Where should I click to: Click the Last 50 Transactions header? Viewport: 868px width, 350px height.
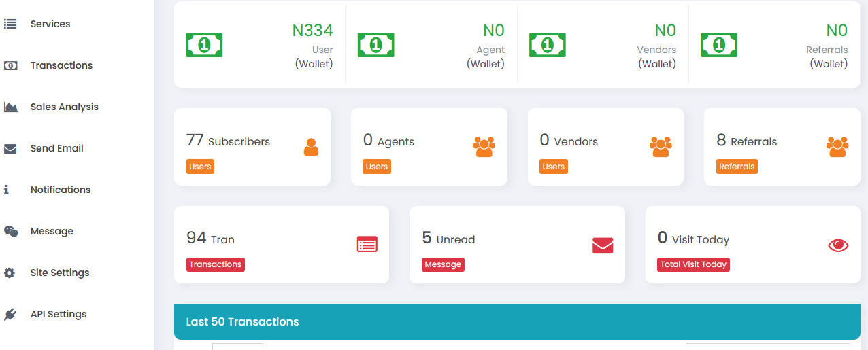(x=242, y=321)
